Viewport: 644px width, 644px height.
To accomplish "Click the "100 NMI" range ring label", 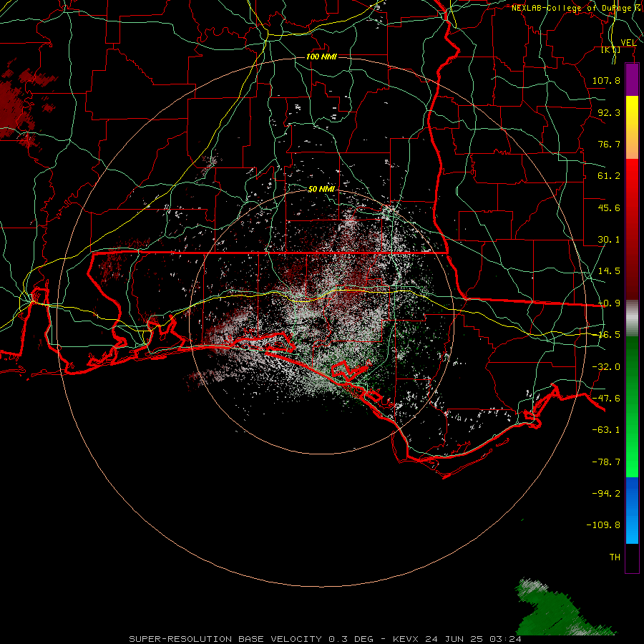I will (x=321, y=57).
